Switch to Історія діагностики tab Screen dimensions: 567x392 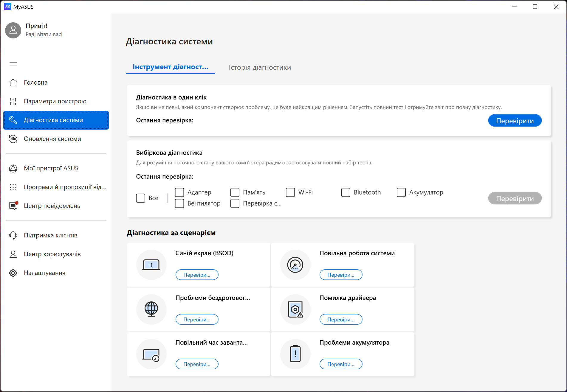click(260, 67)
